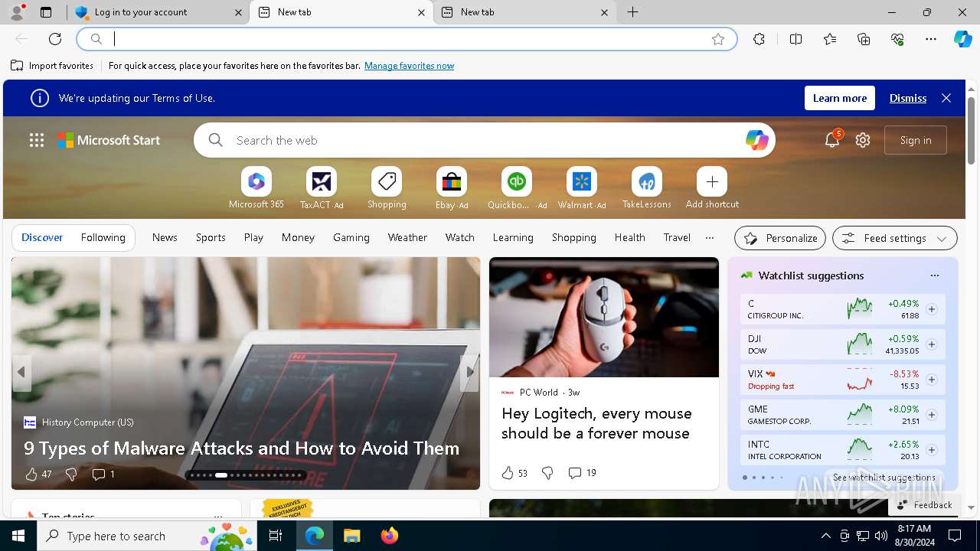Open notifications bell with 5 badge

(x=832, y=139)
